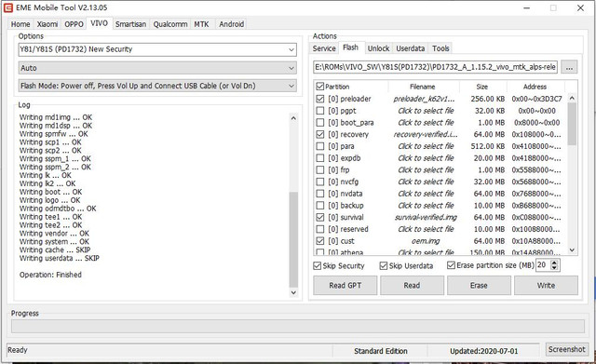Screen dimensions: 596x364
Task: Click the Read button
Action: (412, 286)
